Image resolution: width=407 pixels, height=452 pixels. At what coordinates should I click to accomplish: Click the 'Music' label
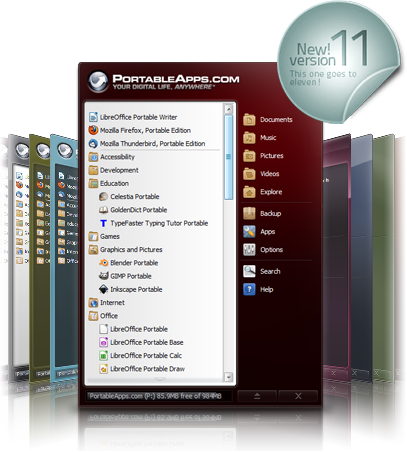coord(268,138)
